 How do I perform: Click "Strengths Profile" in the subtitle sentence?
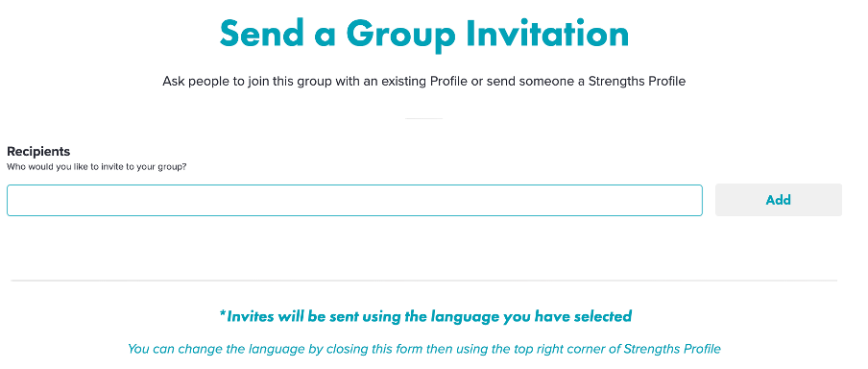click(x=637, y=82)
